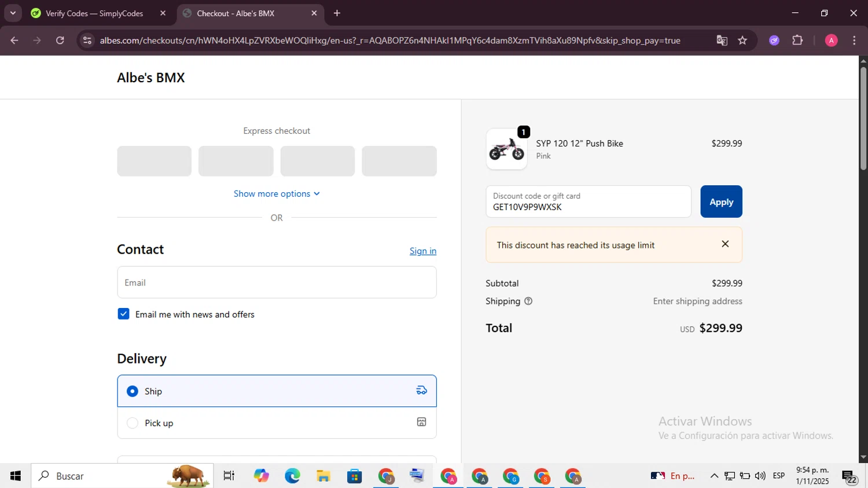
Task: Dismiss the usage limit discount message
Action: tap(725, 244)
